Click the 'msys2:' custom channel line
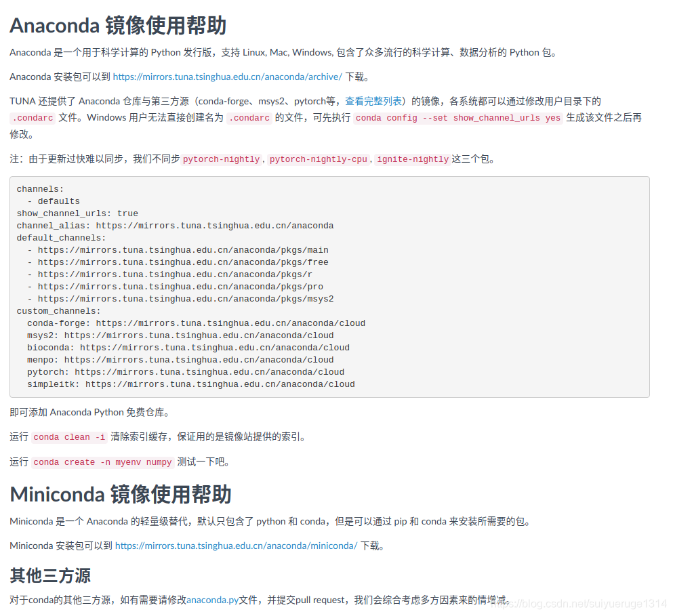This screenshot has height=616, width=673. [180, 335]
